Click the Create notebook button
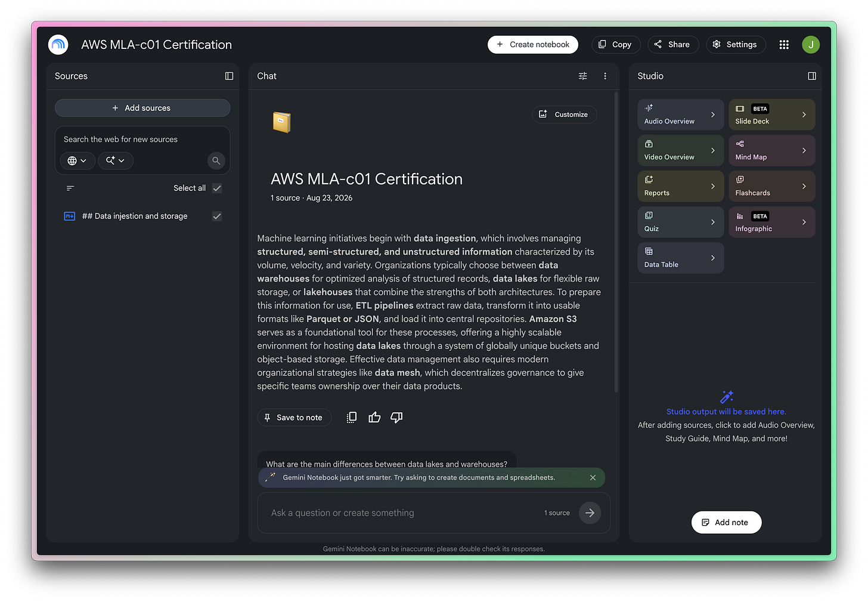This screenshot has height=602, width=868. 533,45
